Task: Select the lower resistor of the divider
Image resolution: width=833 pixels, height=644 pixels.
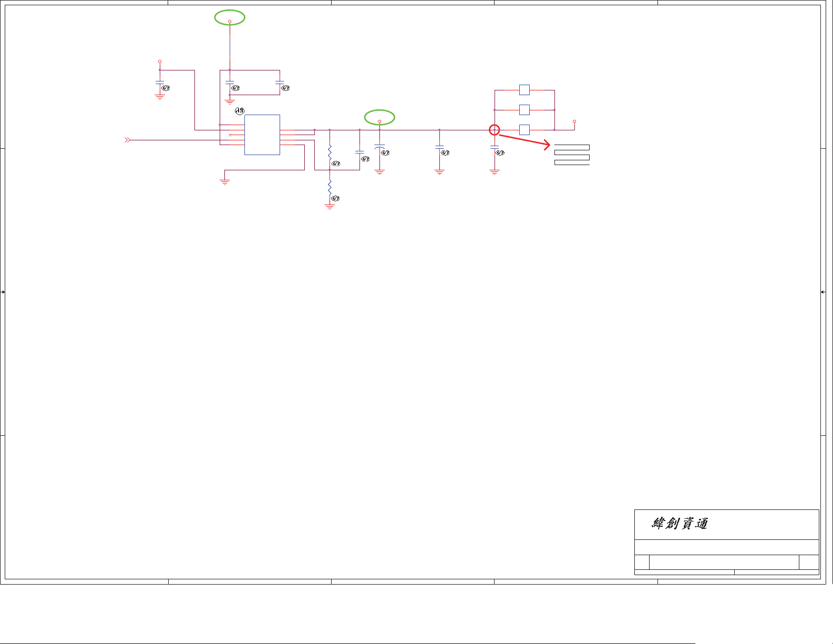Action: [x=330, y=187]
